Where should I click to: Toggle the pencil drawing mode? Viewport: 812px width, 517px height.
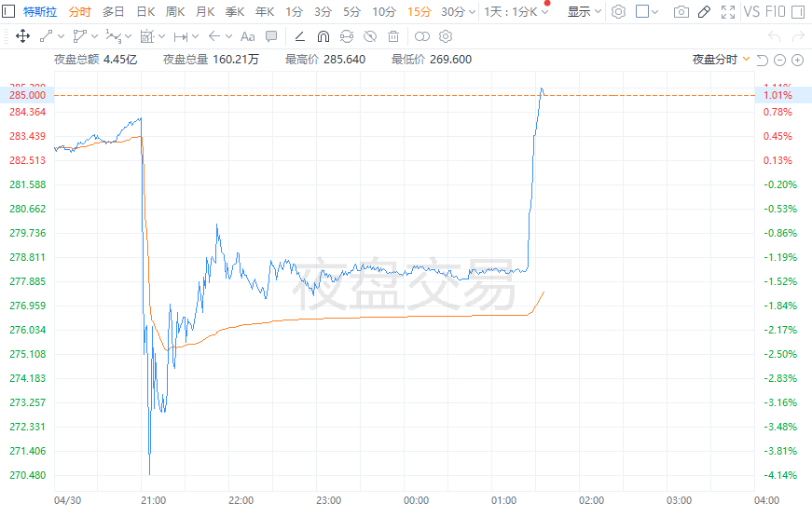point(704,11)
